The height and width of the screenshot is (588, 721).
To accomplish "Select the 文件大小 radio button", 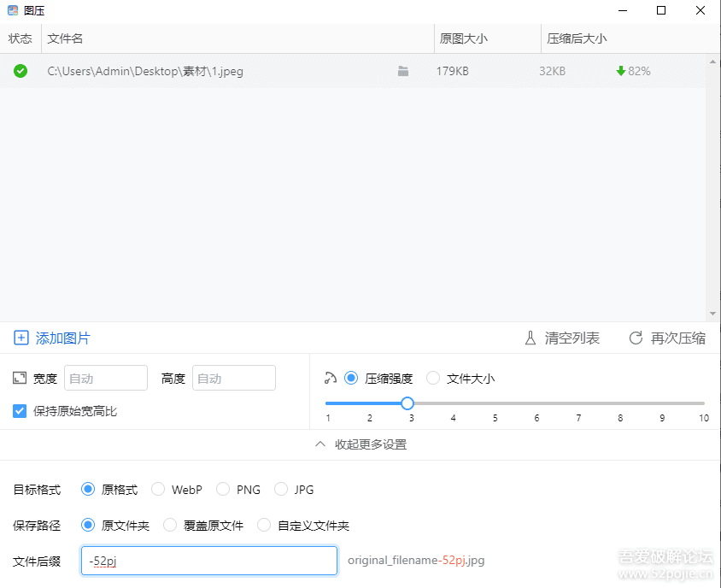I will point(433,378).
